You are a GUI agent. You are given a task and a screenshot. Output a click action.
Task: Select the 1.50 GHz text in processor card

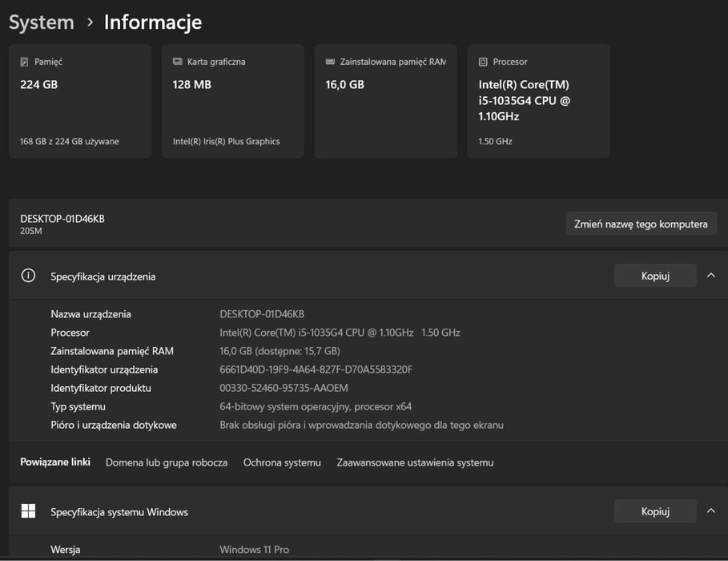click(495, 141)
